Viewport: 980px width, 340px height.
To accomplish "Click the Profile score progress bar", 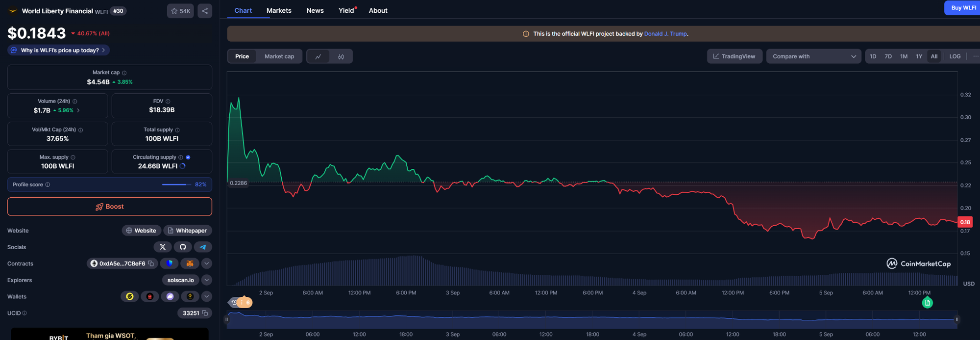I will 176,184.
